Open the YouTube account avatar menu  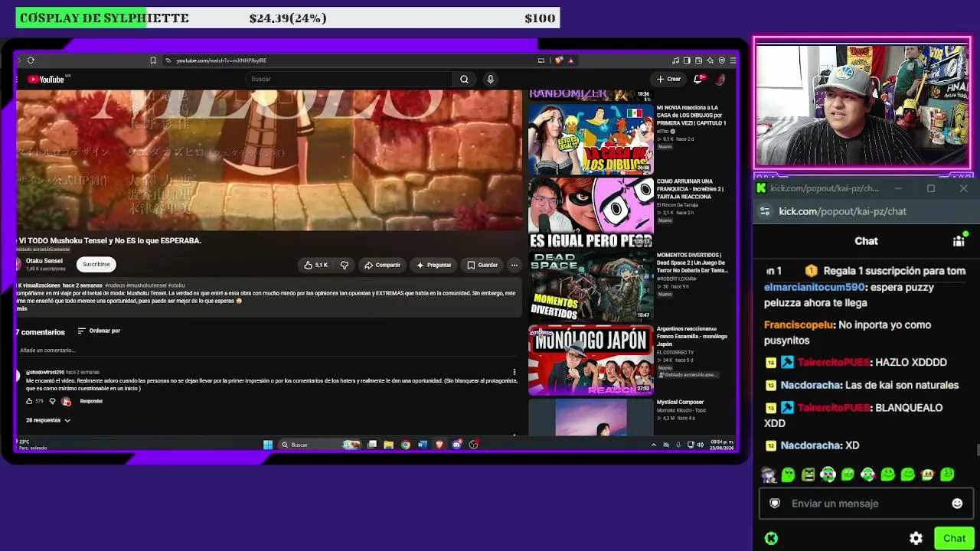click(x=720, y=79)
